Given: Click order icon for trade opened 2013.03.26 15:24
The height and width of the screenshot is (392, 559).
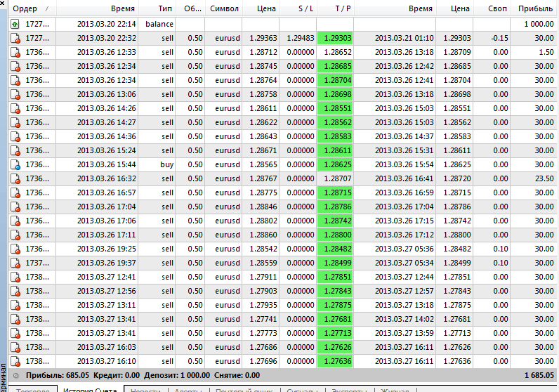Looking at the screenshot, I should click(x=15, y=151).
